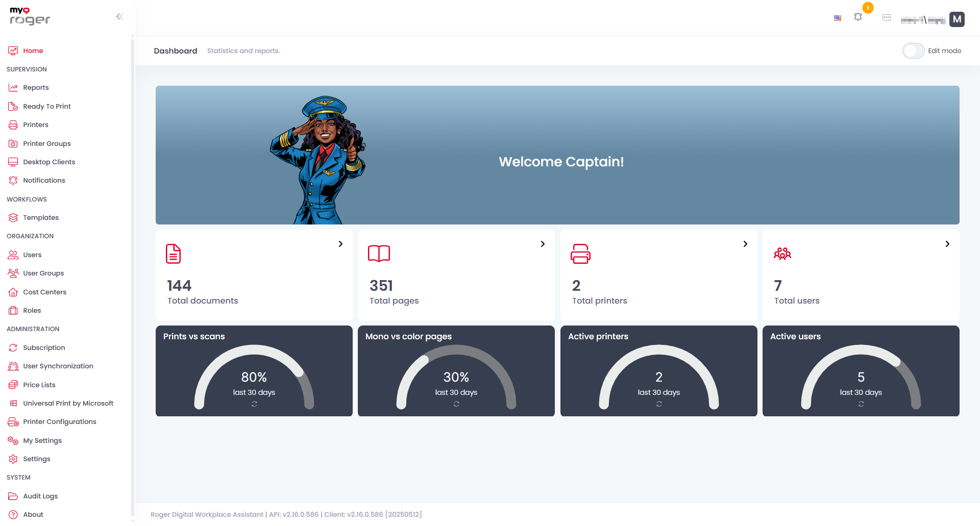Refresh the Prints vs scans widget
980x526 pixels.
[254, 404]
